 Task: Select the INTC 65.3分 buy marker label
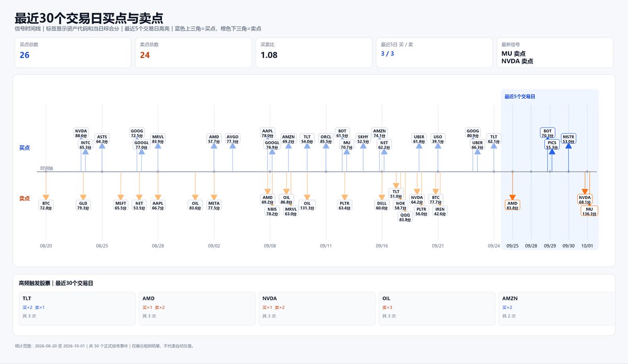(x=85, y=145)
